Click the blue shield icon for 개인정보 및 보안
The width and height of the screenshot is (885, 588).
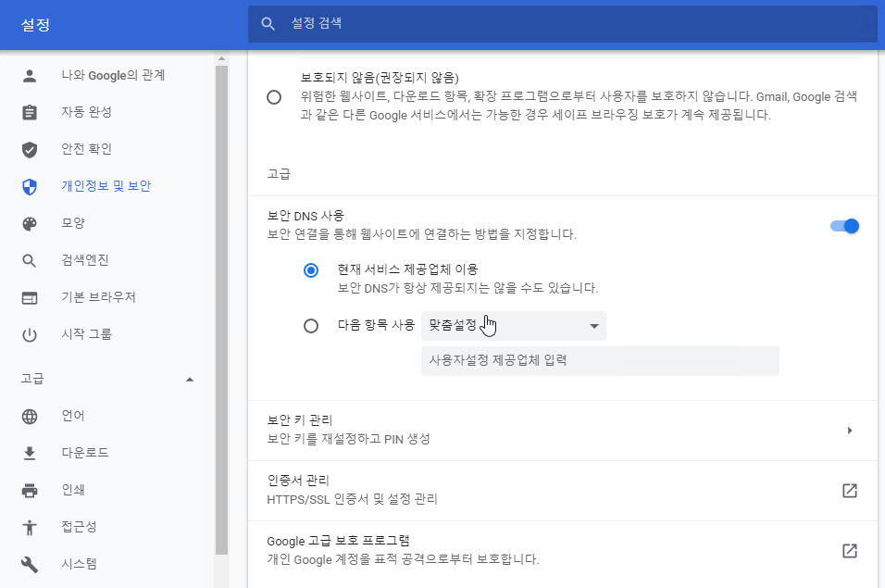30,186
